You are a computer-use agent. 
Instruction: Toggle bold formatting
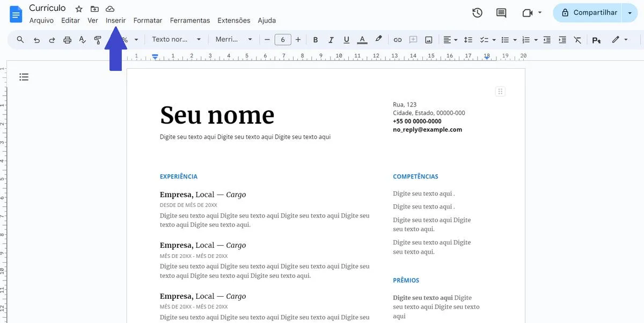point(316,39)
